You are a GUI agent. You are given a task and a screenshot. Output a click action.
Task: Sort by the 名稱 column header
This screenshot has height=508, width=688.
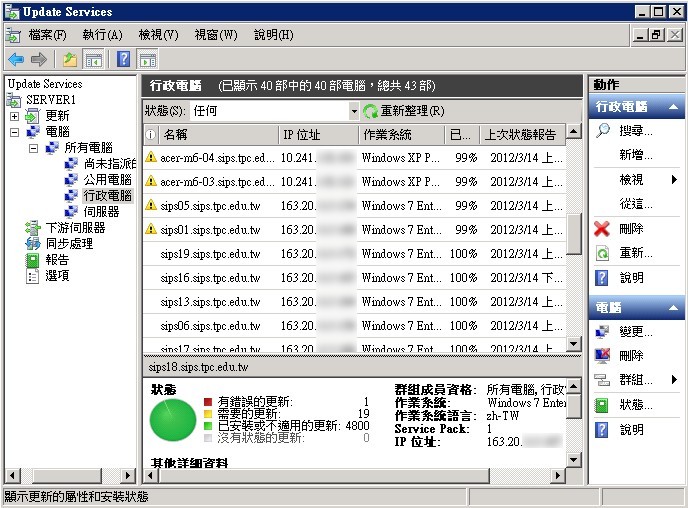218,135
